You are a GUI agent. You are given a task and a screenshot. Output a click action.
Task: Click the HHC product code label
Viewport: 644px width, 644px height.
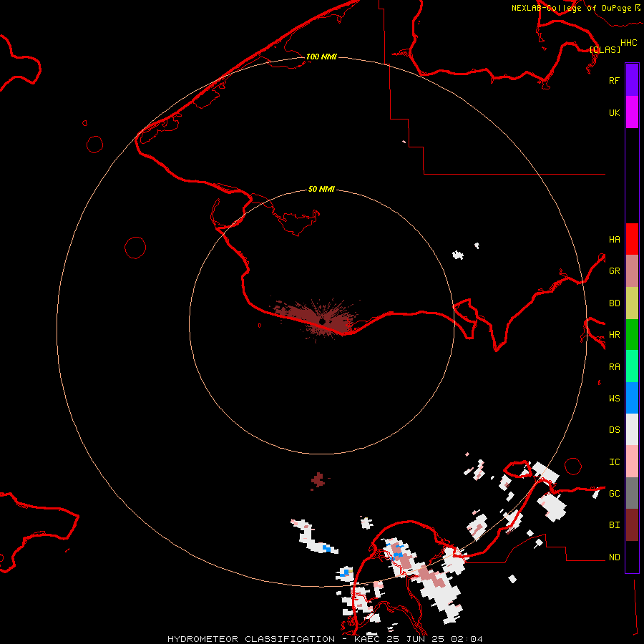(x=628, y=43)
